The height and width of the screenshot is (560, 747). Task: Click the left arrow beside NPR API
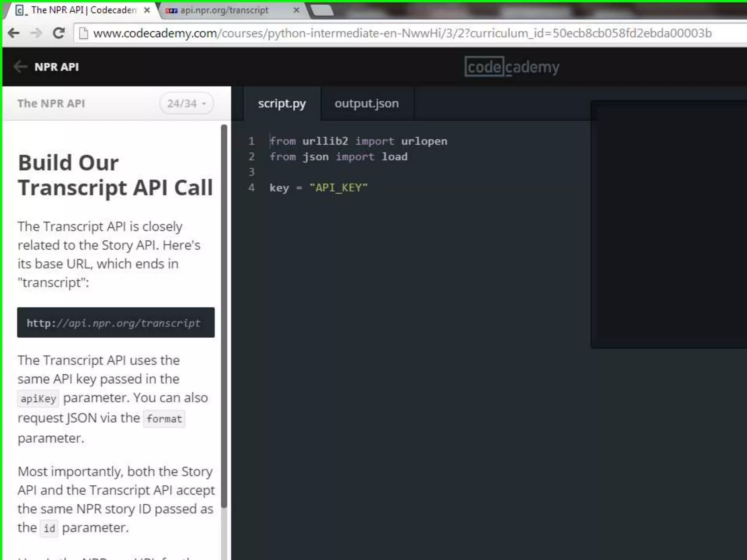point(20,67)
